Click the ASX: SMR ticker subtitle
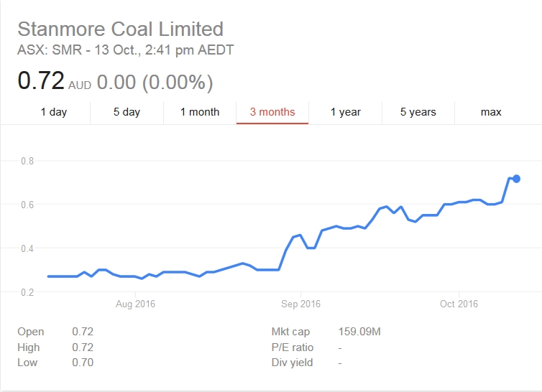 click(x=125, y=50)
